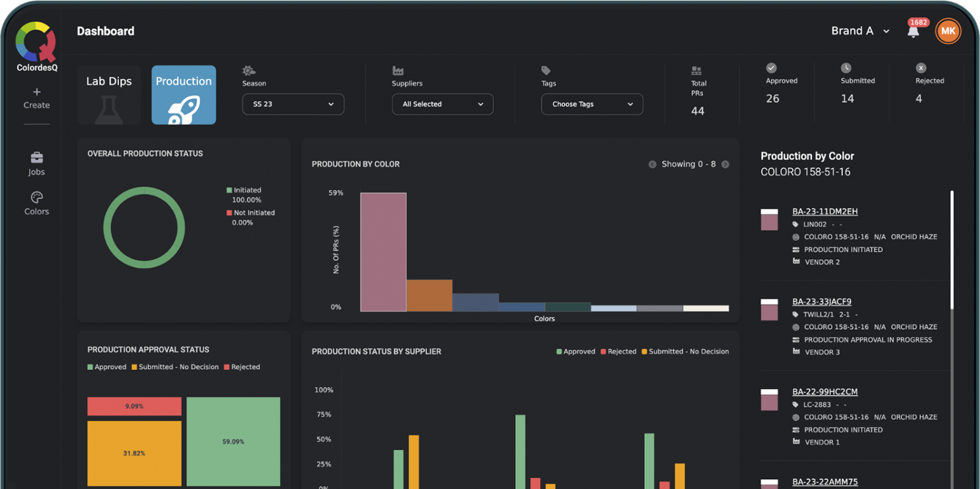Switch to the Lab Dips tab
Viewport: 980px width, 489px height.
[x=109, y=95]
